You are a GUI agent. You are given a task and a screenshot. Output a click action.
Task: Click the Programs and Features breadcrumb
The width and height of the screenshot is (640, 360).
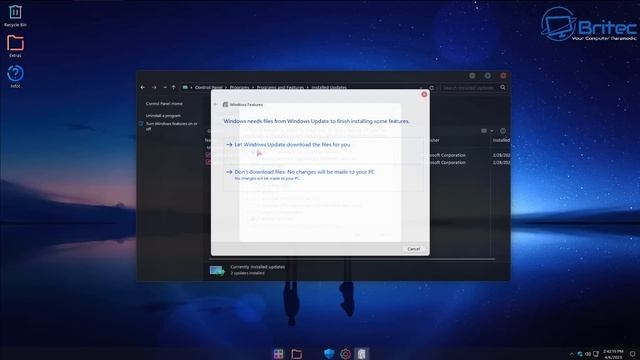tap(280, 87)
